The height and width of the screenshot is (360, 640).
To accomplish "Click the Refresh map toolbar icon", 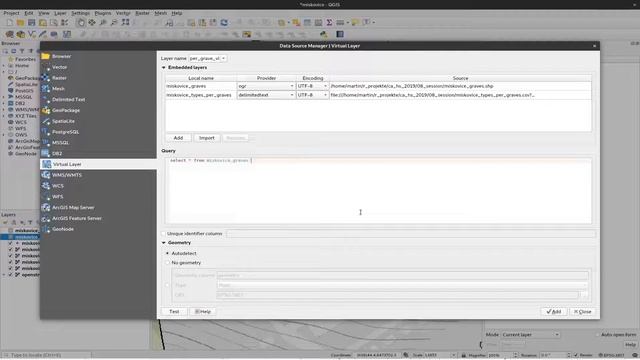I will (x=224, y=22).
